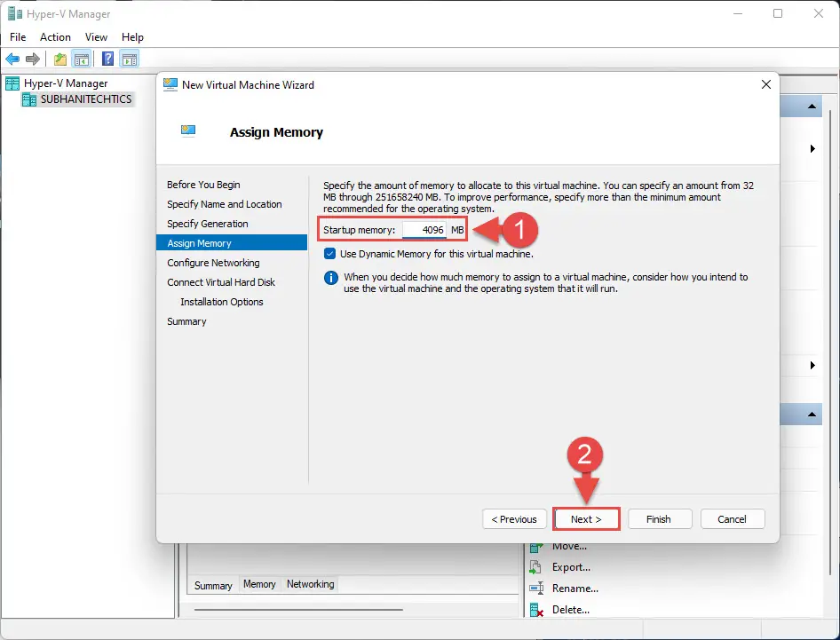Click the Rename action icon

(x=536, y=588)
